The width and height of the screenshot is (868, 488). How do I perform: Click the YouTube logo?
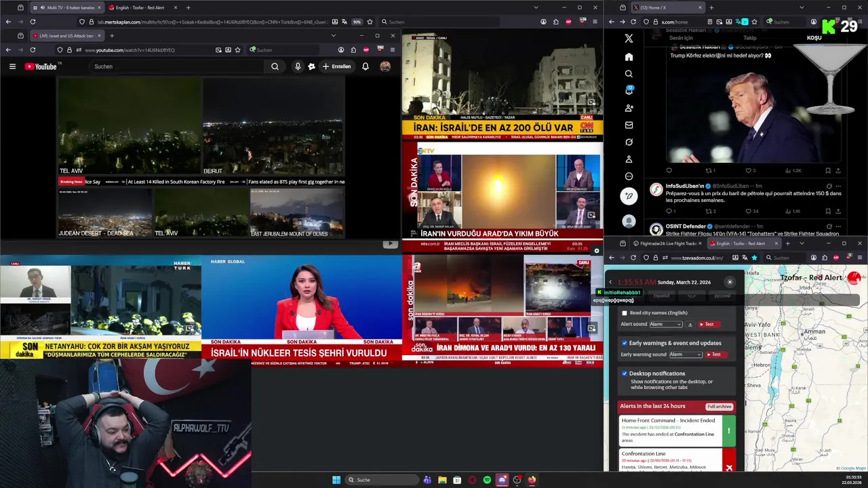[x=42, y=66]
